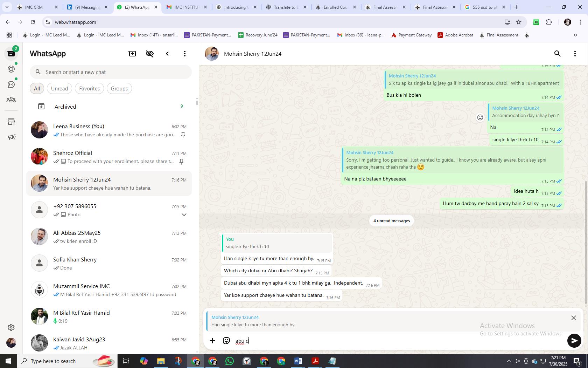This screenshot has height=368, width=588.
Task: Open Recovery June'24 bookmark
Action: [x=258, y=35]
